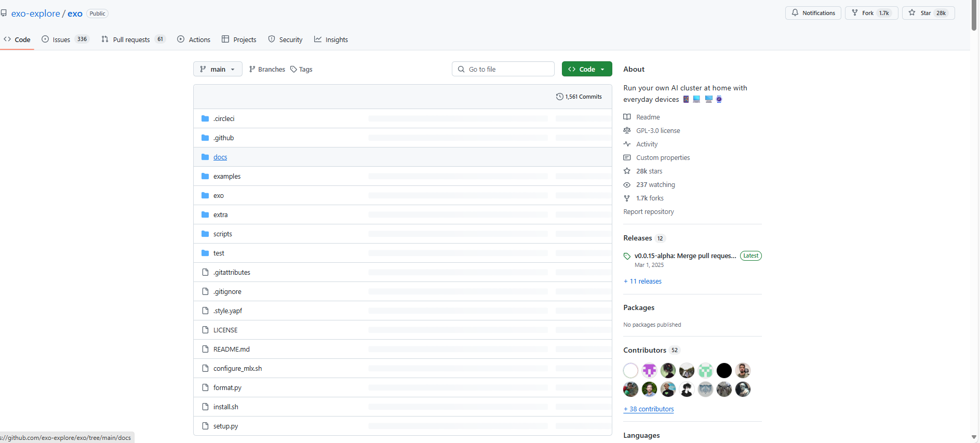980x443 pixels.
Task: Click file icon next to setup.py
Action: click(x=205, y=426)
